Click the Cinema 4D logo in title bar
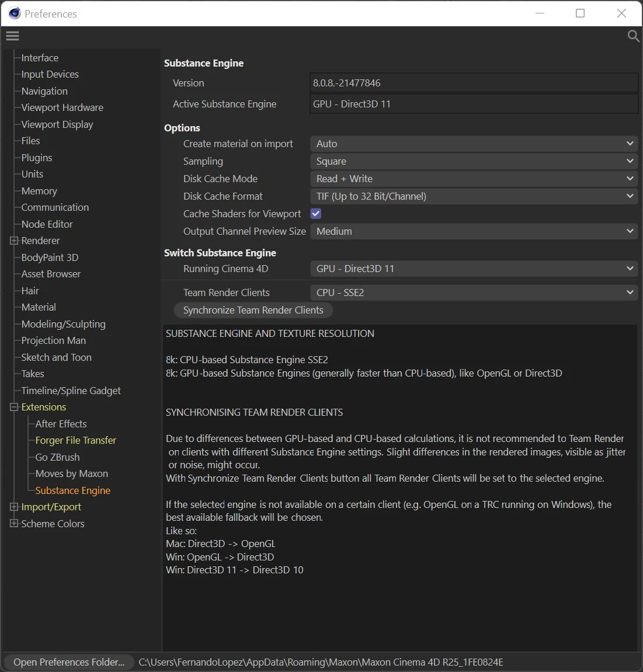643x672 pixels. pos(15,13)
